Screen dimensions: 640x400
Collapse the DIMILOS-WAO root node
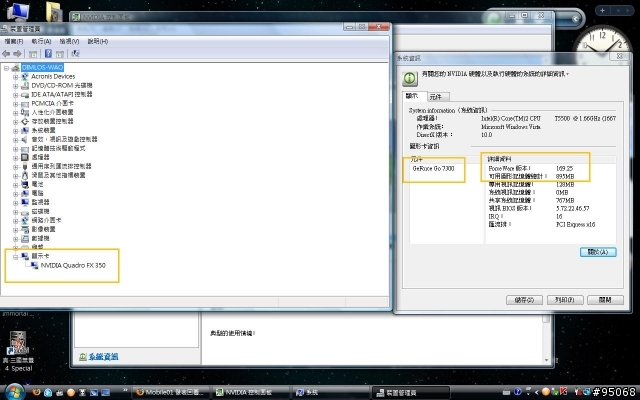pos(7,68)
